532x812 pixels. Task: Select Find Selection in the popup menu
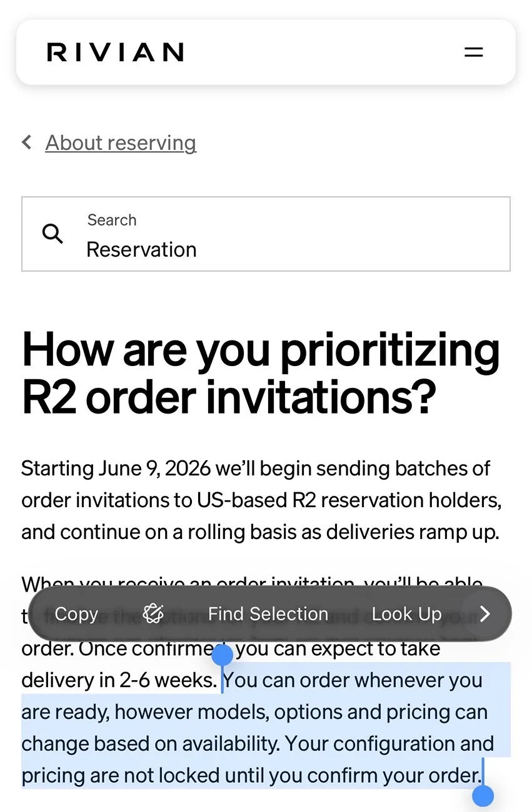pyautogui.click(x=268, y=614)
